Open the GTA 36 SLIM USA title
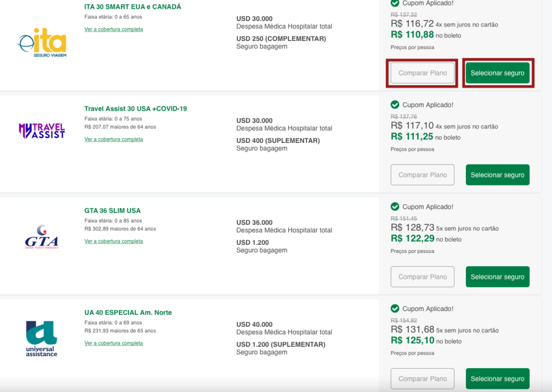Image resolution: width=552 pixels, height=392 pixels. [112, 211]
